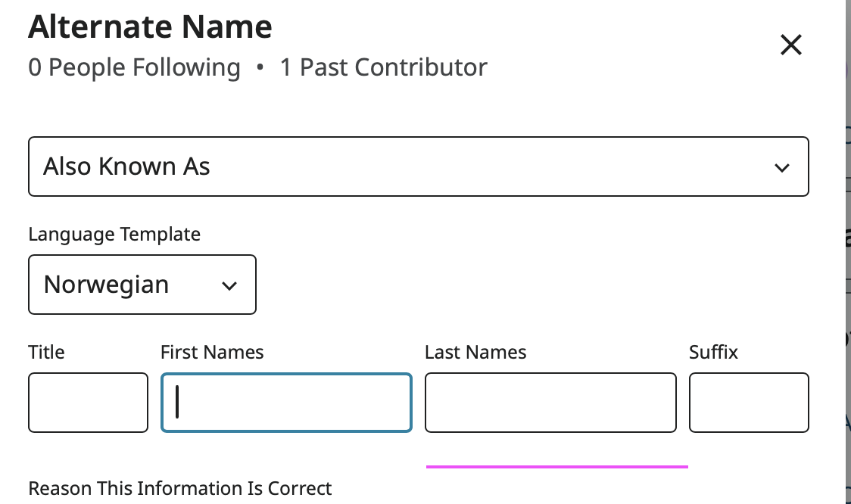Open the Also Known As dropdown
This screenshot has width=851, height=504.
pos(418,166)
